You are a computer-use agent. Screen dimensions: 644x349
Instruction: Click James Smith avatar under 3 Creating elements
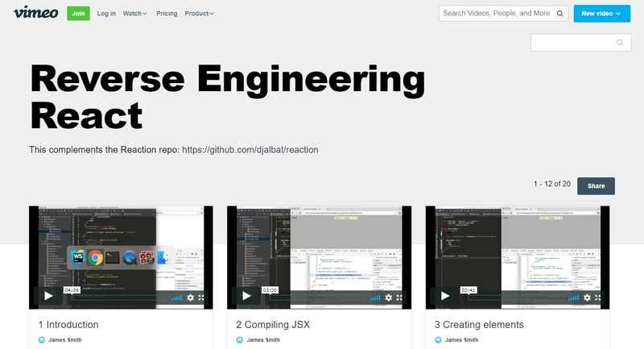438,340
